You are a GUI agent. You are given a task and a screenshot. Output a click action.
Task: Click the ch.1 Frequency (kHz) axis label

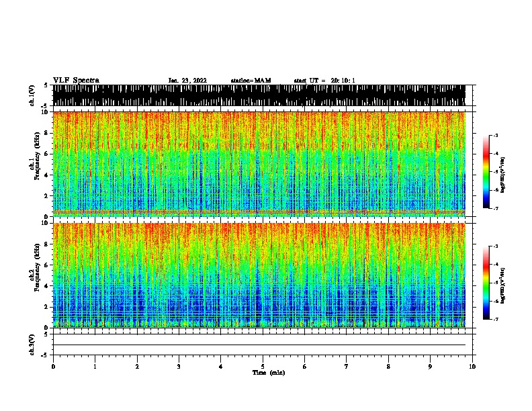tap(36, 156)
